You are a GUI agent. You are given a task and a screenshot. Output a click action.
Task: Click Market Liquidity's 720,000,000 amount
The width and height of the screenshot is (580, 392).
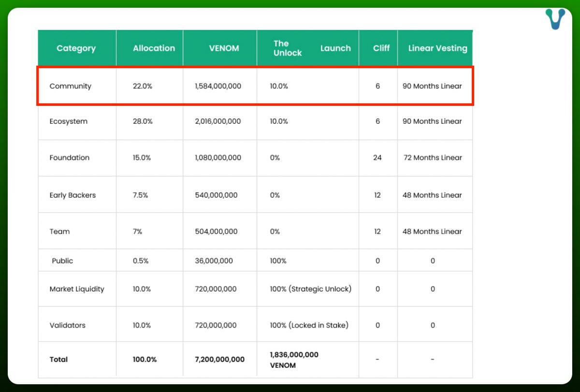pyautogui.click(x=216, y=289)
